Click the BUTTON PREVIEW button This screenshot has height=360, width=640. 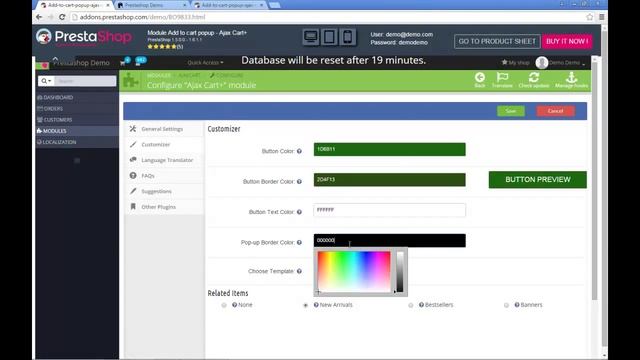coord(538,180)
